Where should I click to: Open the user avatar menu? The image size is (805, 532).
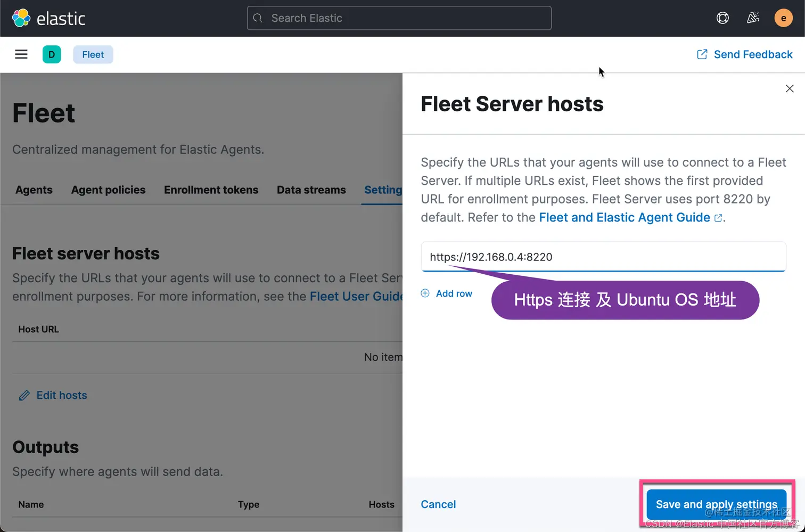pyautogui.click(x=783, y=18)
